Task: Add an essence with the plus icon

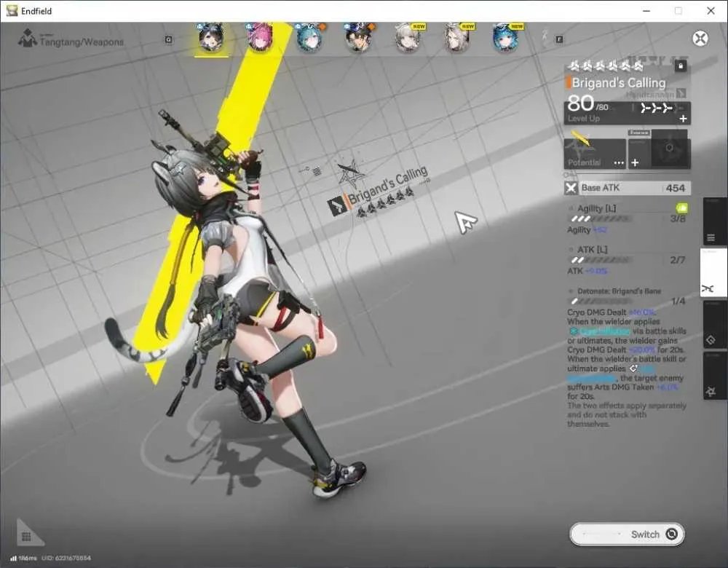Action: [635, 162]
